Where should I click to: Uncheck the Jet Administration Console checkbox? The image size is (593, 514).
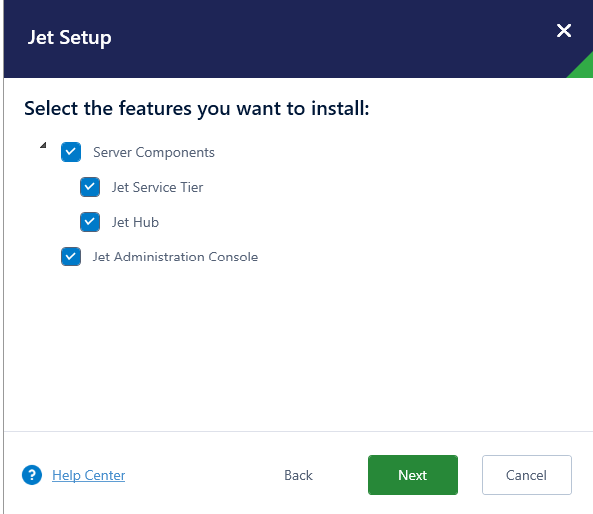click(x=71, y=256)
